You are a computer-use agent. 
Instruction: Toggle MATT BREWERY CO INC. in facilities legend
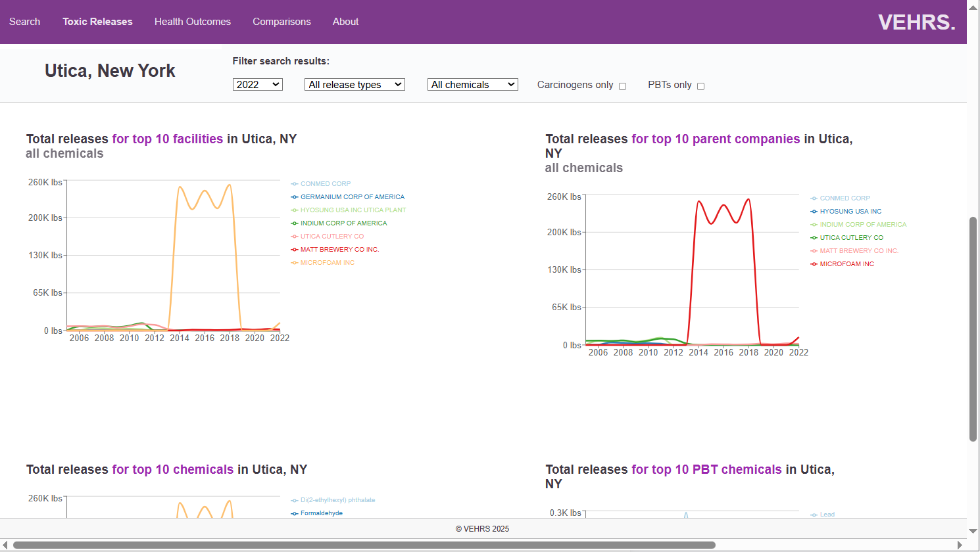tap(335, 250)
